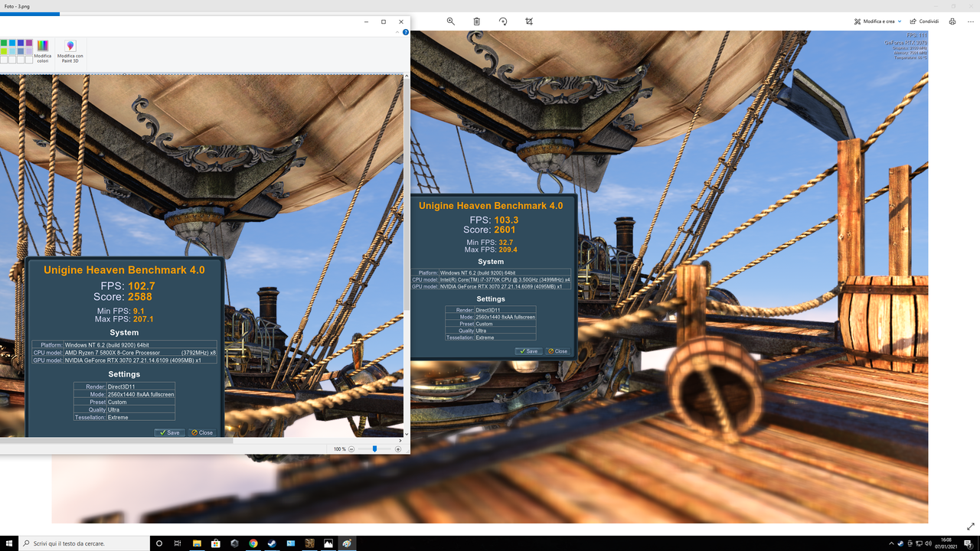This screenshot has width=980, height=551.
Task: Open Cortana circle on taskbar
Action: (159, 543)
